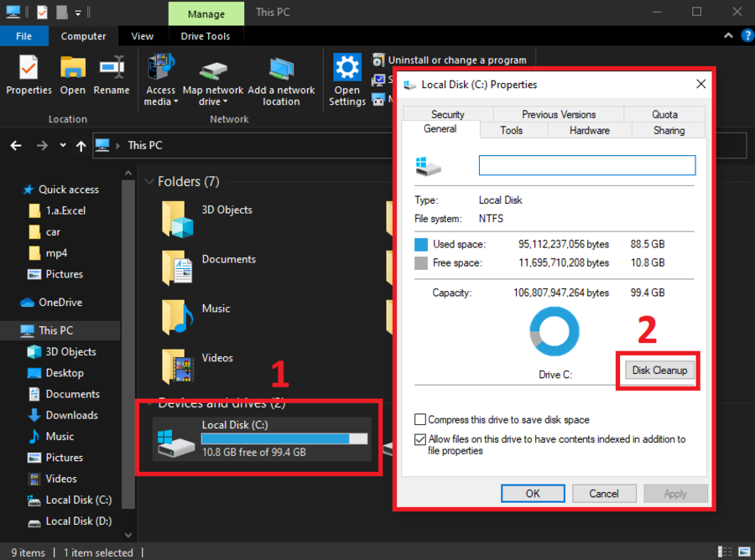Enable Compress this drive checkbox
The width and height of the screenshot is (755, 560).
click(x=420, y=419)
